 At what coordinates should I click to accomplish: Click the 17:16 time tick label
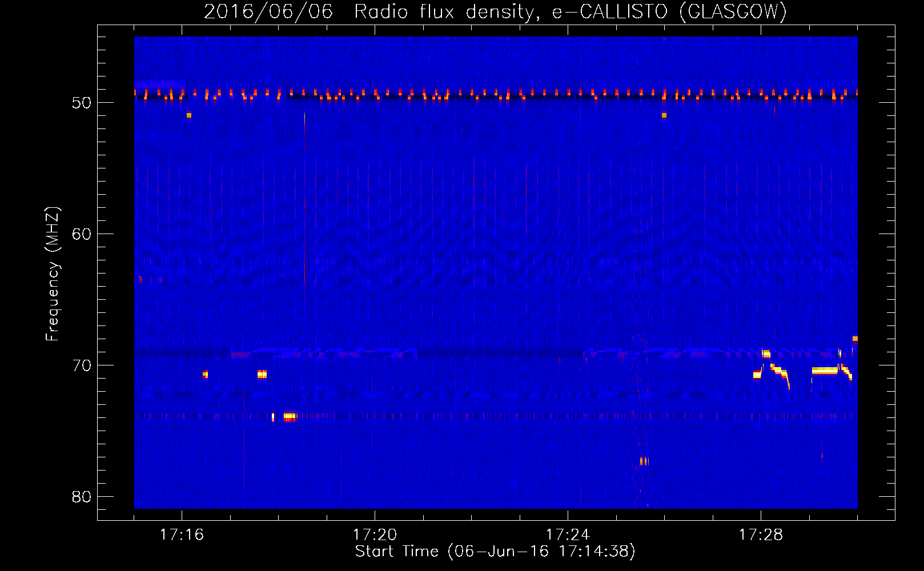tap(182, 535)
